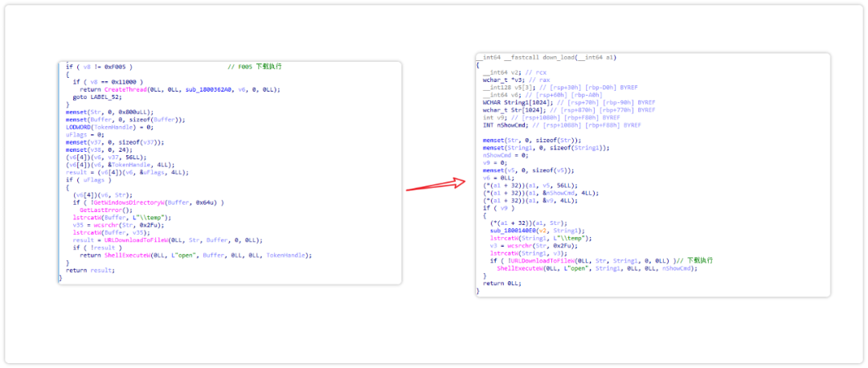Click the "if ( v8 != 0xF005 )" line
This screenshot has width=868, height=368.
[99, 67]
